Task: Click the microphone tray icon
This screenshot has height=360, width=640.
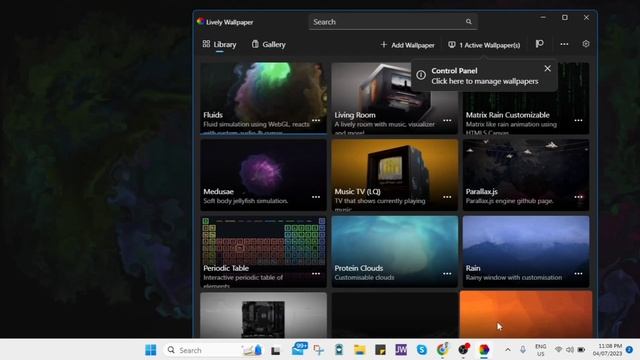Action: click(x=523, y=350)
